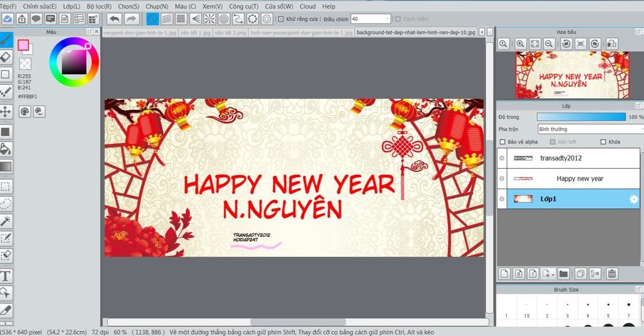Enable vanishing point snap

(x=196, y=19)
